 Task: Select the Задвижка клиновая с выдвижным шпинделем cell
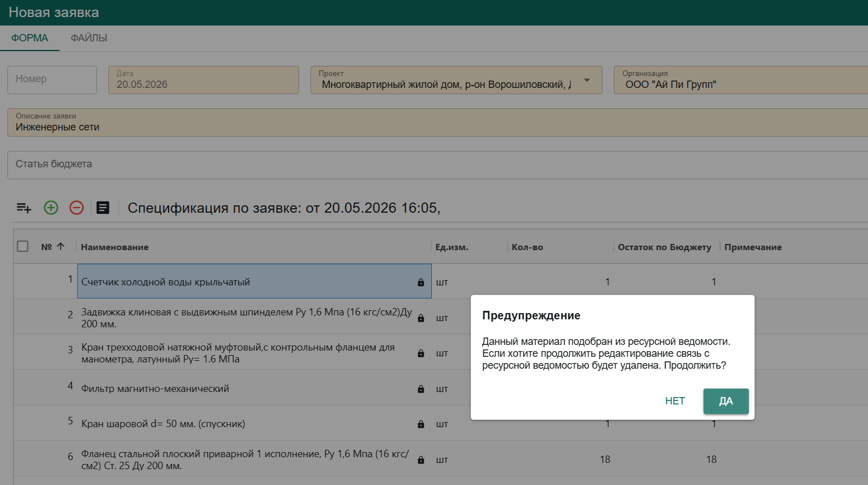pos(254,318)
